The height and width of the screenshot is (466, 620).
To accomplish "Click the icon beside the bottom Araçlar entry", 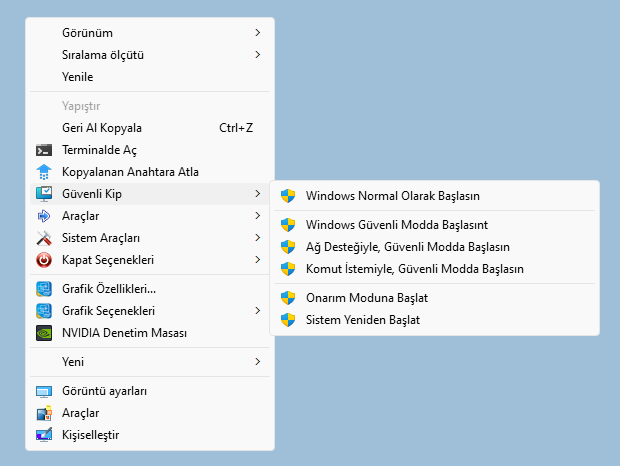I will (x=44, y=413).
